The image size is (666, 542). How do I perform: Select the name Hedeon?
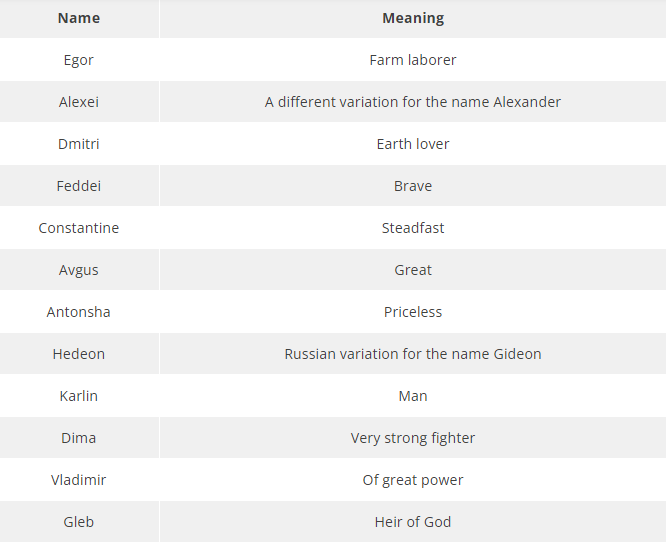coord(79,354)
